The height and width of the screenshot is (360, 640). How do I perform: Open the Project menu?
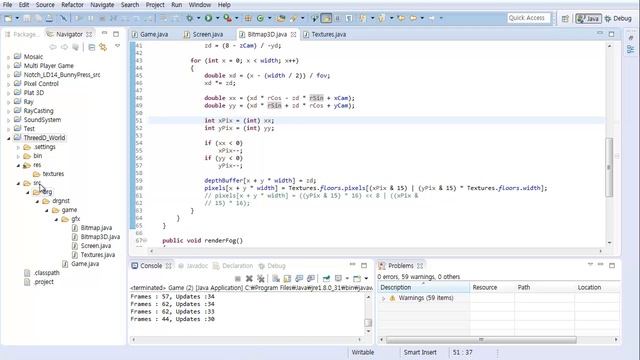point(155,5)
